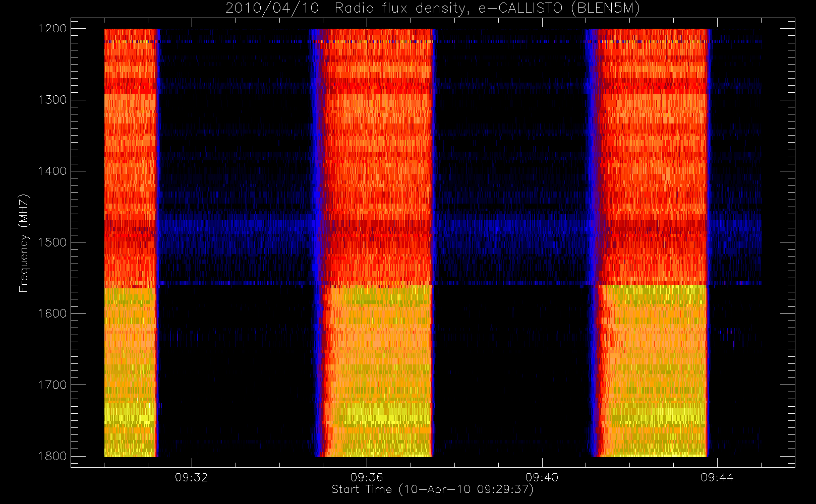Click the 1800 frequency tick label

click(52, 456)
